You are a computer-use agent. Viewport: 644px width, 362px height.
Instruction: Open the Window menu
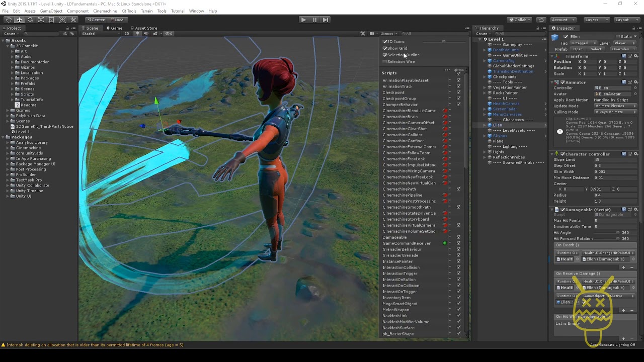[x=196, y=11]
